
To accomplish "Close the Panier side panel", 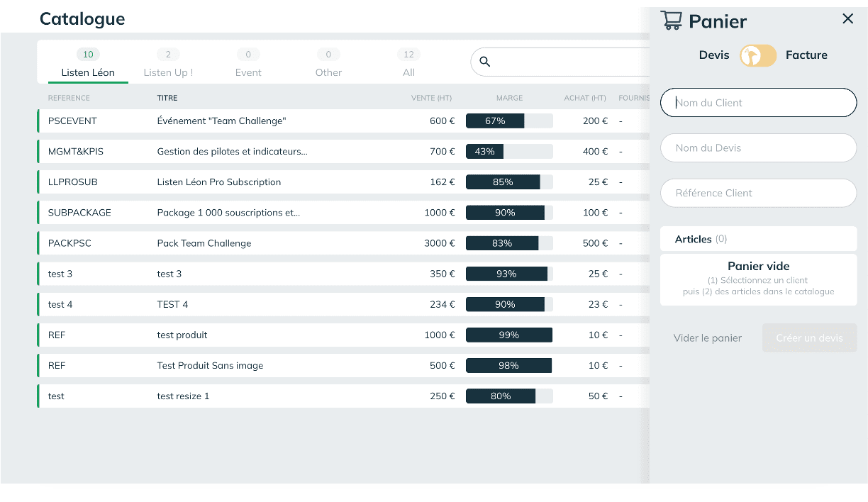I will (x=847, y=19).
